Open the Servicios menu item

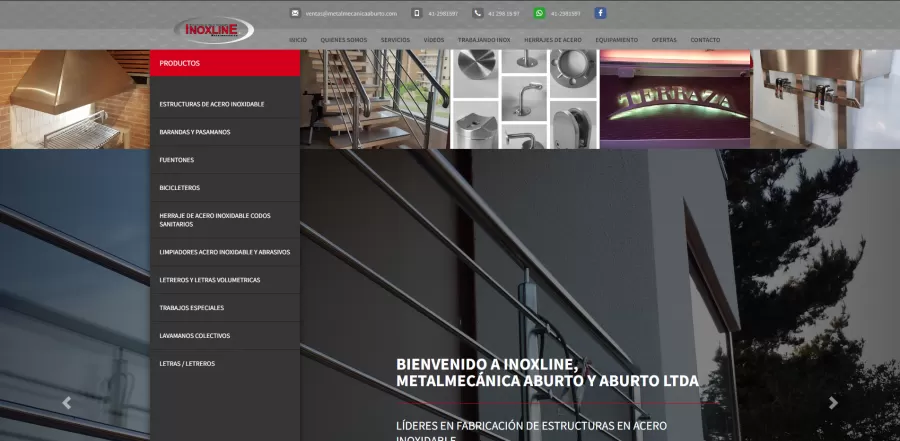(395, 40)
